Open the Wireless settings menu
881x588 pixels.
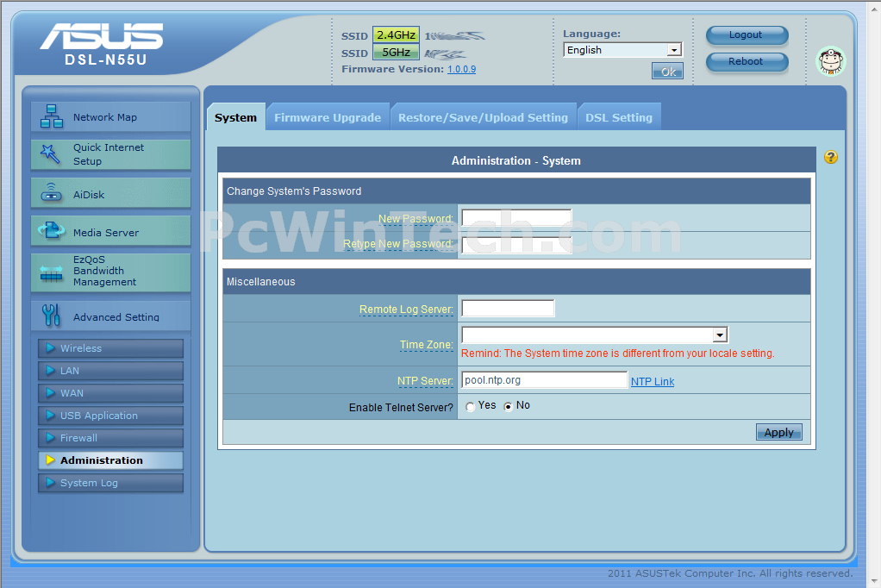pyautogui.click(x=110, y=348)
